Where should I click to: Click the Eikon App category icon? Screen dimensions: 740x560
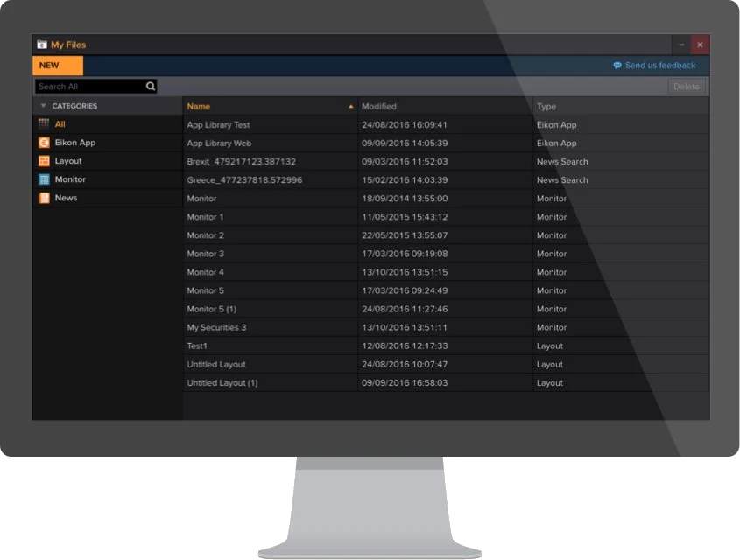click(x=44, y=143)
